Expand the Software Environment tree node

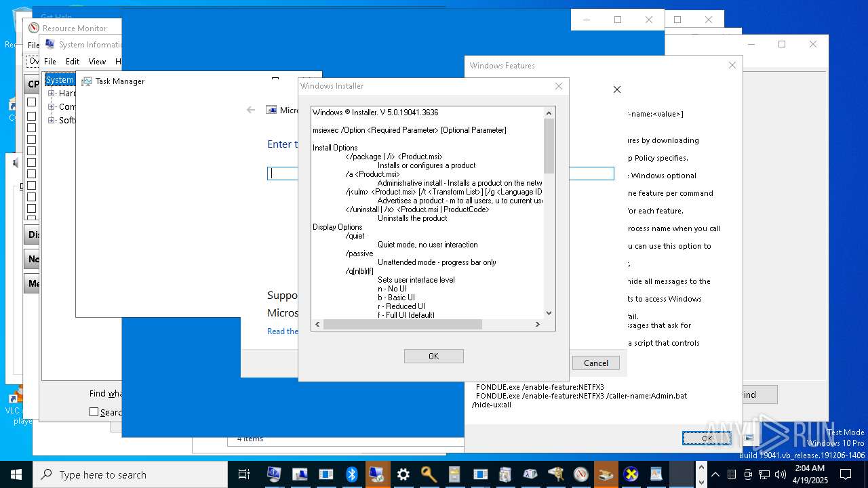[x=52, y=121]
